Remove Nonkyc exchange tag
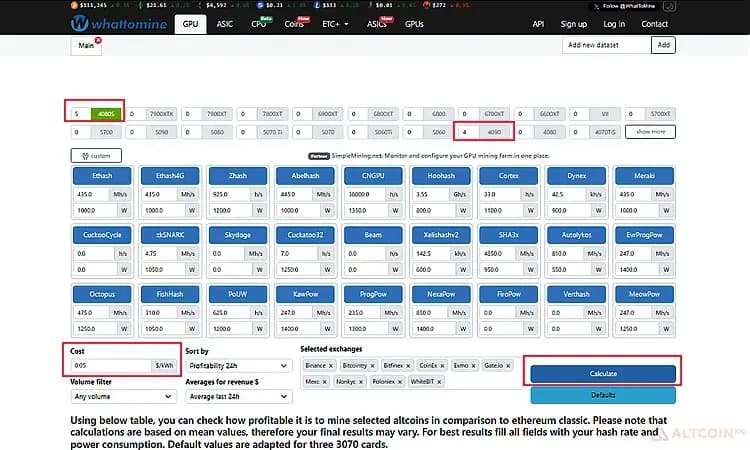Image resolution: width=750 pixels, height=450 pixels. (361, 382)
